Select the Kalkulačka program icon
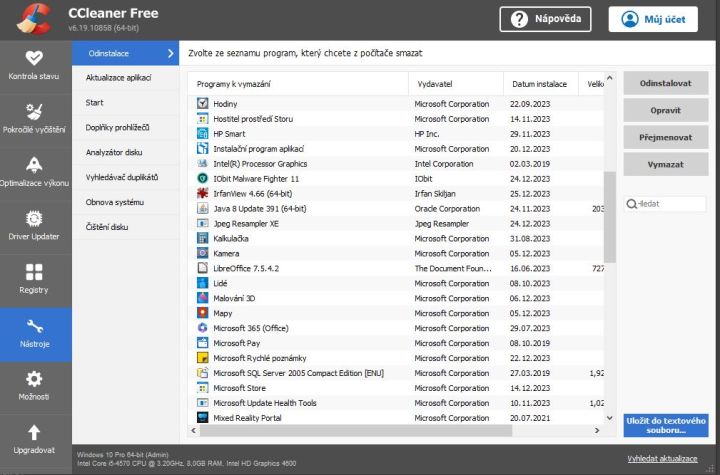720x475 pixels. point(202,238)
